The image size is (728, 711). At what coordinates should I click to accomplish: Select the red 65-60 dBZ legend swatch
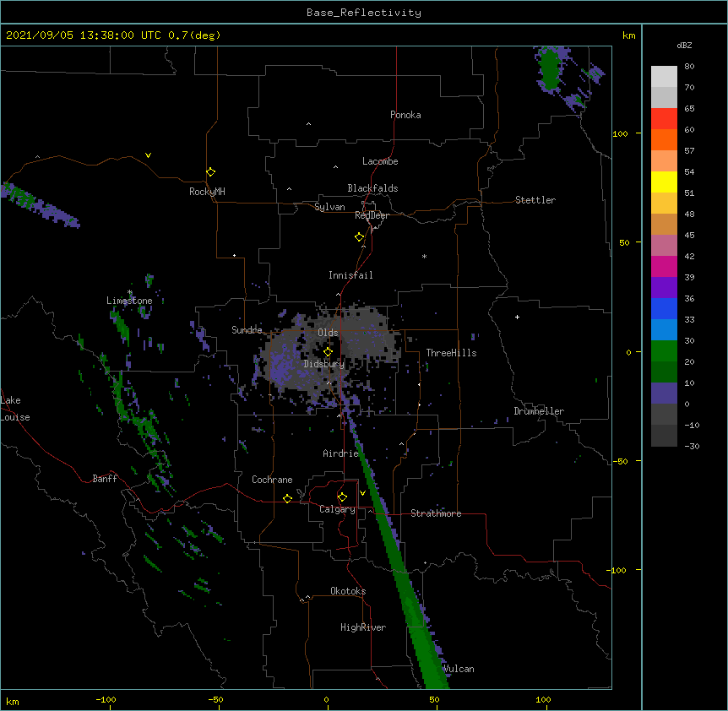(x=664, y=118)
